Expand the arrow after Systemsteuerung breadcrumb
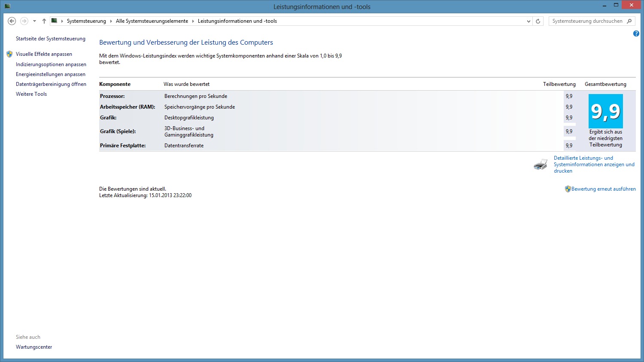The height and width of the screenshot is (362, 644). click(x=111, y=21)
